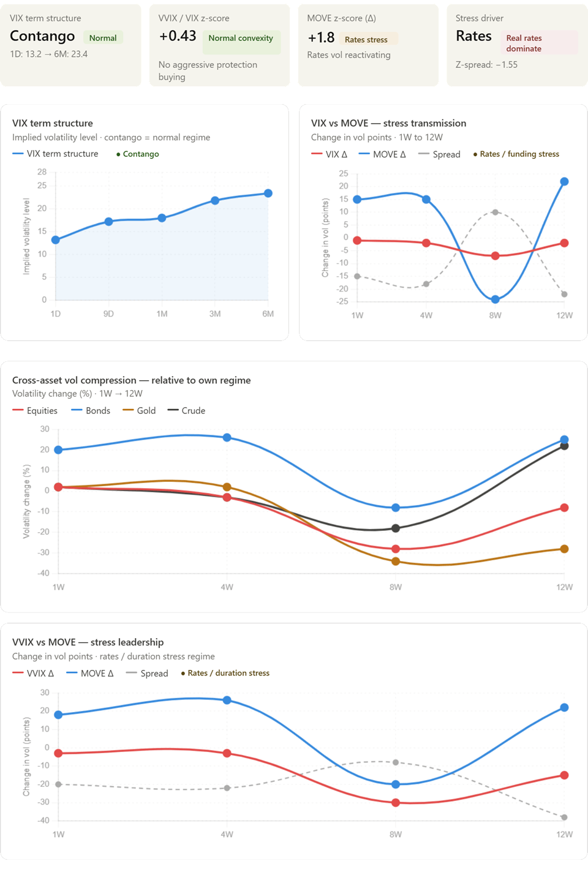Click the 12W MOVE Δ peak in transmission chart

(x=564, y=181)
